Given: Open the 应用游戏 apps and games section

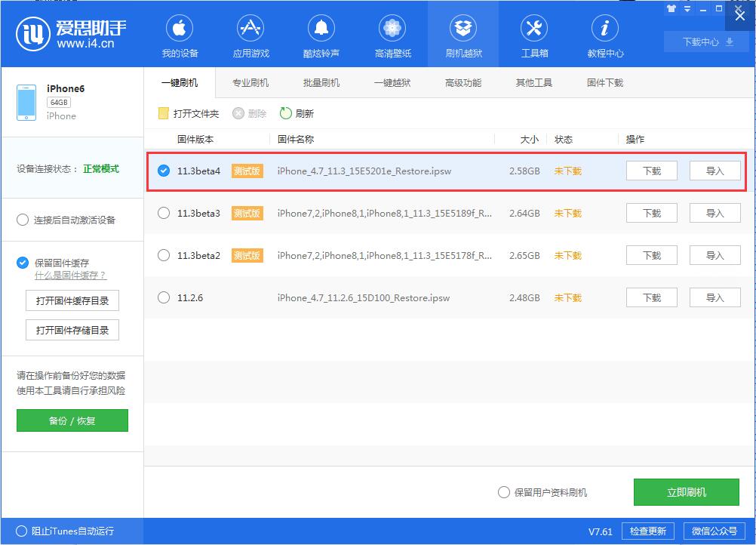Looking at the screenshot, I should 250,34.
